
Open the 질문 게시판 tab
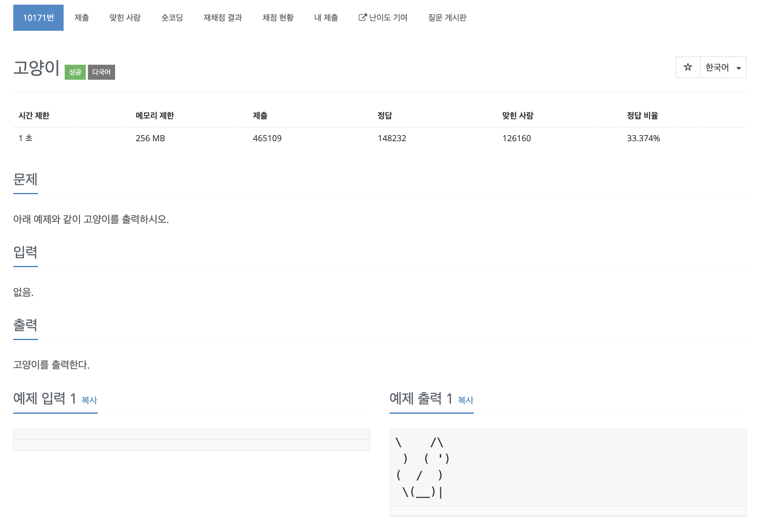click(447, 18)
